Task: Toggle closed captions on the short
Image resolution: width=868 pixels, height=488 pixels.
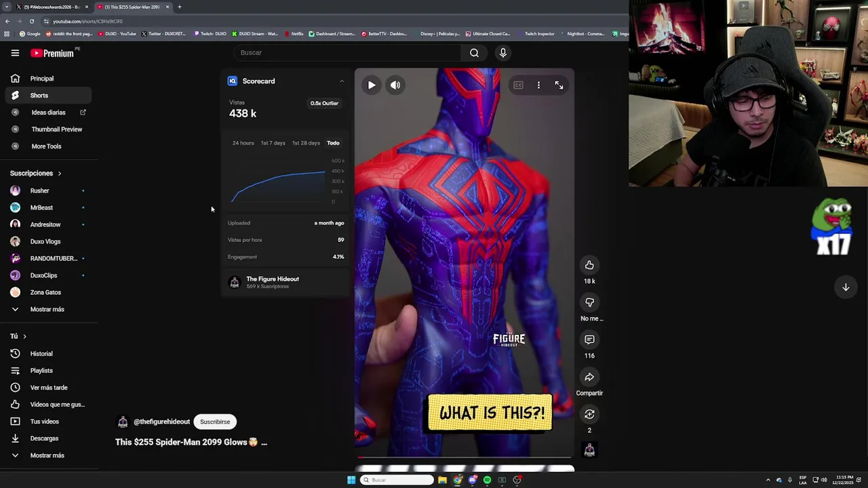Action: (518, 85)
